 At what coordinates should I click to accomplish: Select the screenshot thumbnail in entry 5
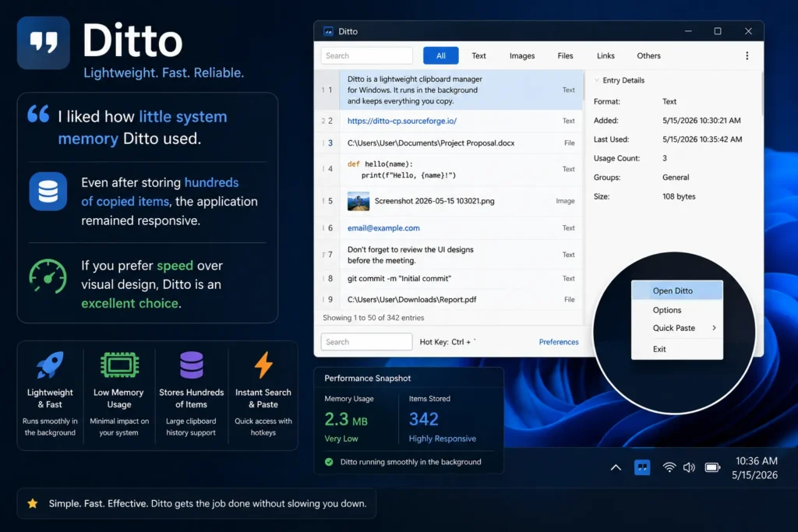coord(358,202)
